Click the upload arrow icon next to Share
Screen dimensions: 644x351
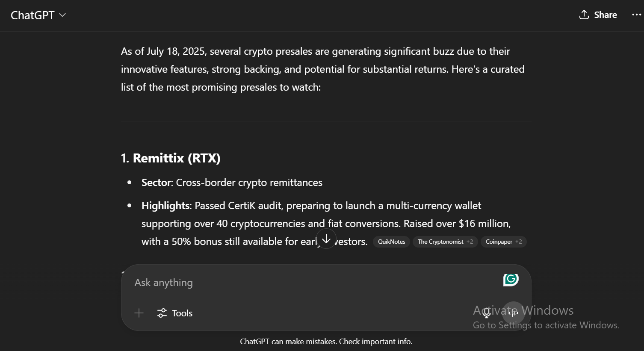tap(584, 15)
